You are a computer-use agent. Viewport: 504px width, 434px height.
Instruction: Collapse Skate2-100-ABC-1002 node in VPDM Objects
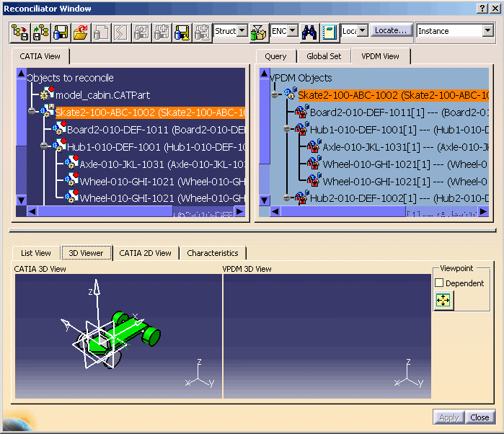tap(275, 94)
